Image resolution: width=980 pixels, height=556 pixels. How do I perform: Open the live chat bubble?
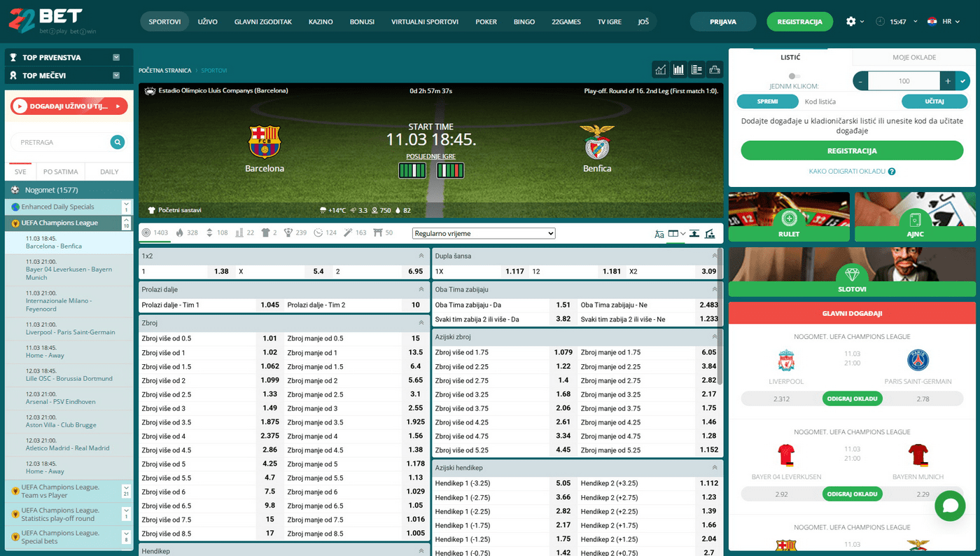950,506
